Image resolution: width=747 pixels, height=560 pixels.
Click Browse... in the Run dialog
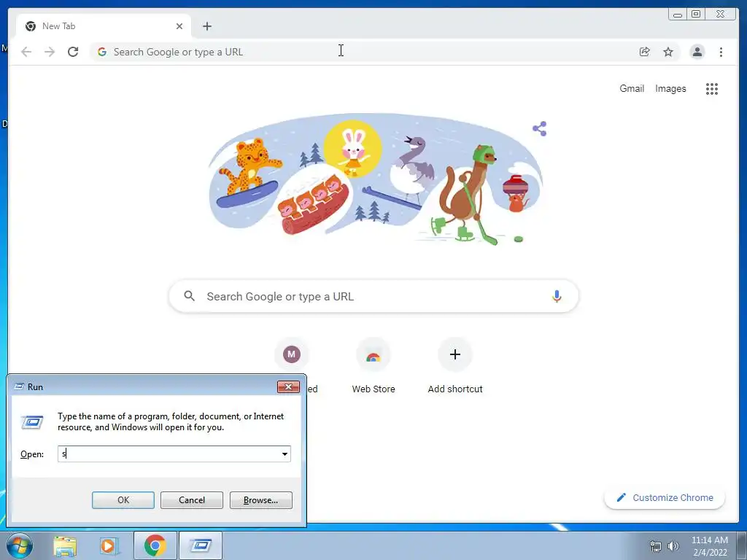[260, 500]
